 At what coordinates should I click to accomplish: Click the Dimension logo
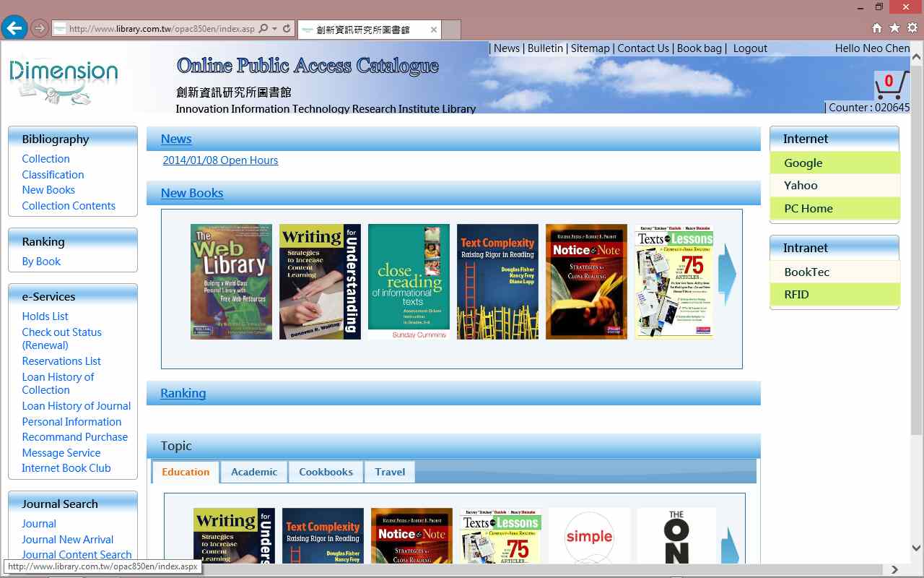(64, 79)
